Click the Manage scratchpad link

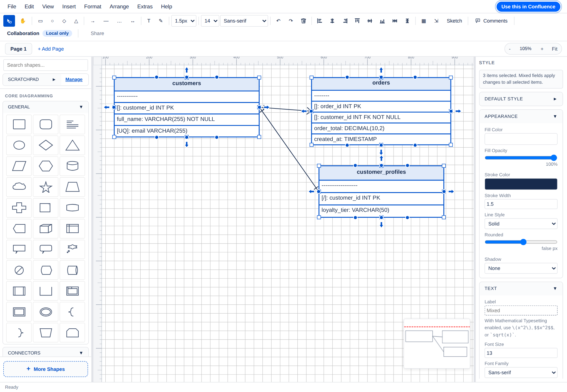74,80
